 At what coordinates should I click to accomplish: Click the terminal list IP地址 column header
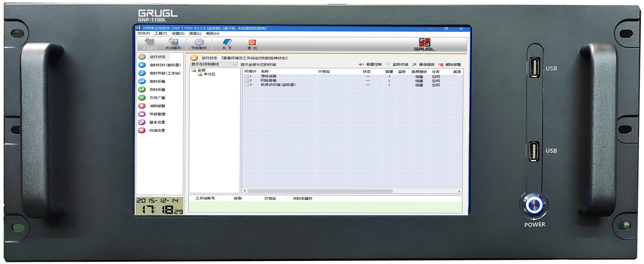click(x=333, y=71)
